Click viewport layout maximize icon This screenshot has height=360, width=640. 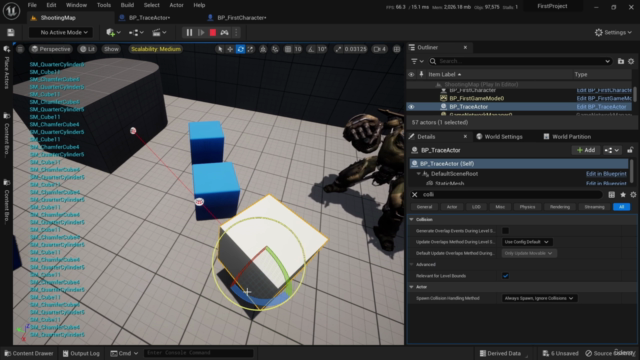pos(397,49)
